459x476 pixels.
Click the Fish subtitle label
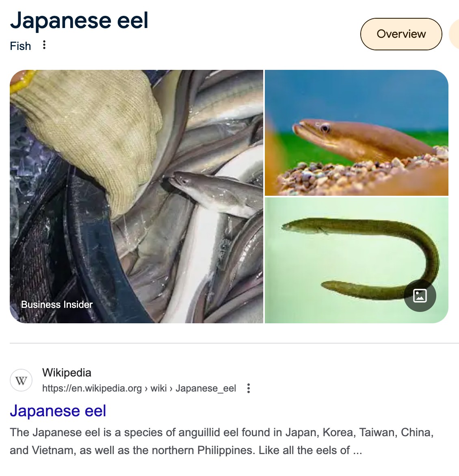[x=20, y=46]
